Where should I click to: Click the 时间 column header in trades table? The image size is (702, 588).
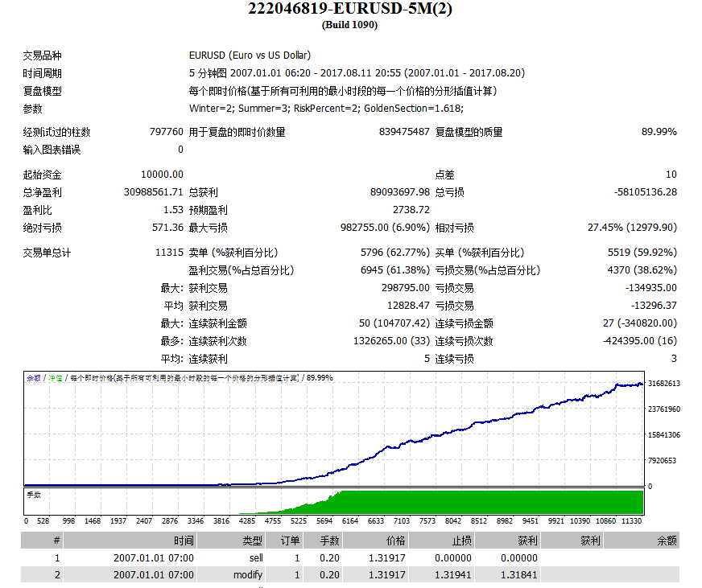(184, 541)
